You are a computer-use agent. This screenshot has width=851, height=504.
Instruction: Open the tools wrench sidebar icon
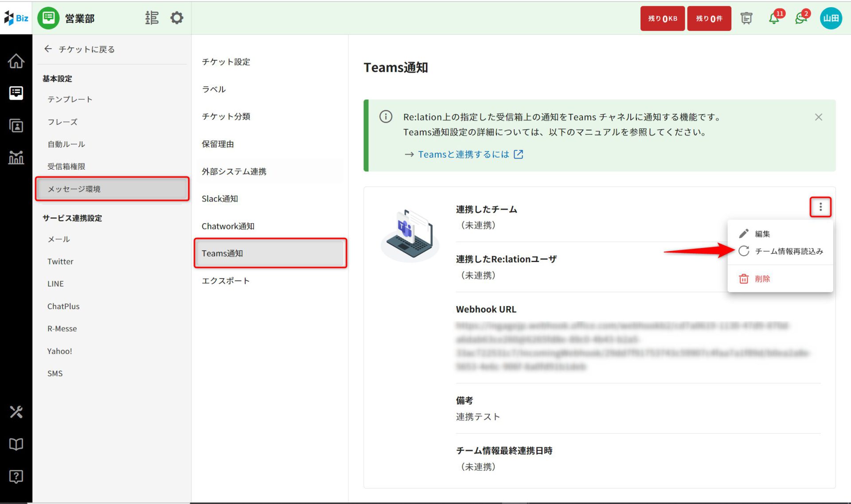click(x=16, y=412)
